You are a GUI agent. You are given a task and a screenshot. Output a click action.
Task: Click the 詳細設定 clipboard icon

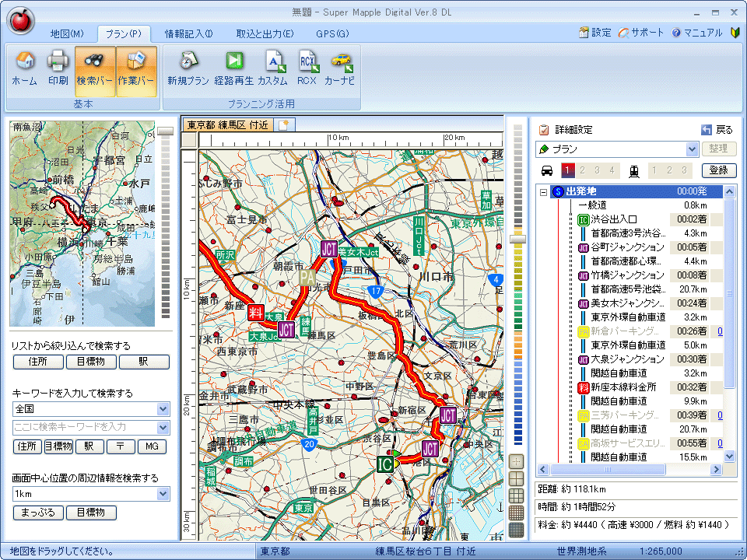(544, 130)
